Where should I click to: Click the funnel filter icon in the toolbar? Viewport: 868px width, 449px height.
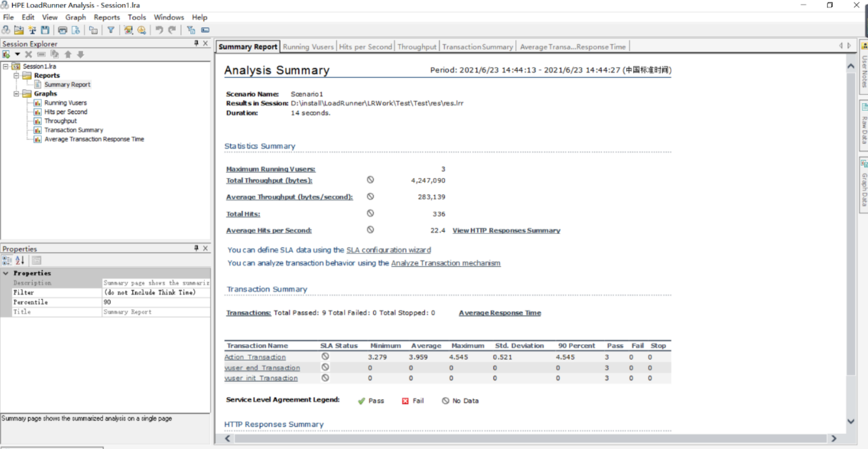[111, 30]
